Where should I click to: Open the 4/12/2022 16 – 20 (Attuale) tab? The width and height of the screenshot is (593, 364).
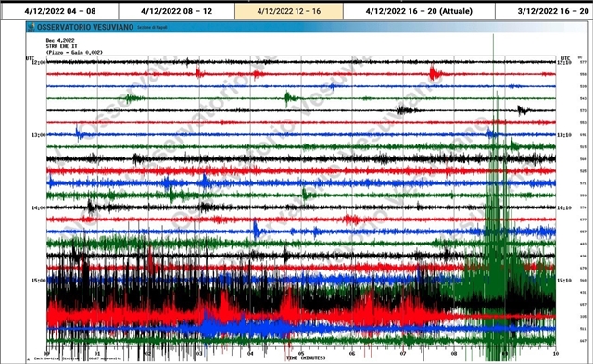pos(419,11)
